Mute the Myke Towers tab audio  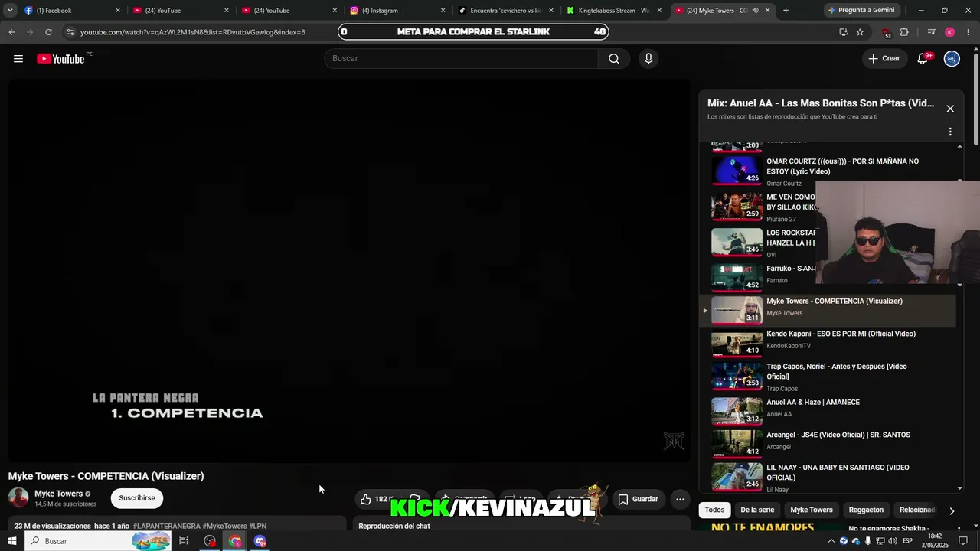(x=756, y=11)
